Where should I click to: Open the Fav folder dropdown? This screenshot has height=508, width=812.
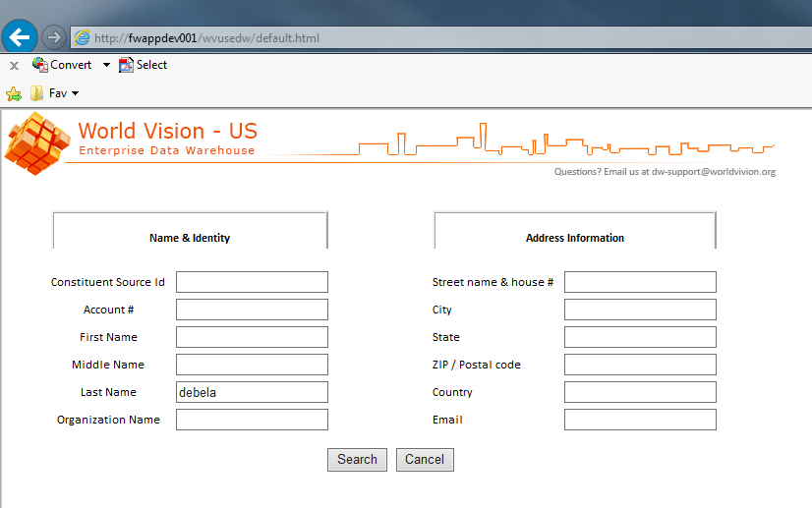click(x=55, y=93)
